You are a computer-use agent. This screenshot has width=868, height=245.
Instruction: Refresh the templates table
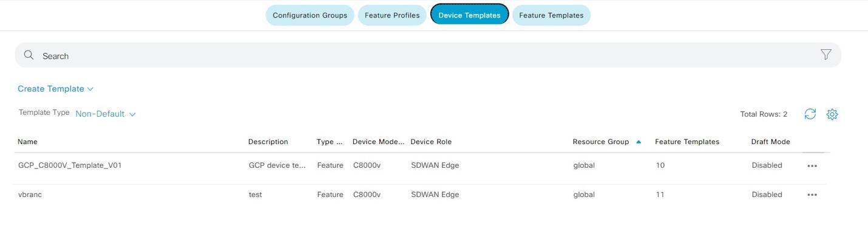tap(810, 114)
